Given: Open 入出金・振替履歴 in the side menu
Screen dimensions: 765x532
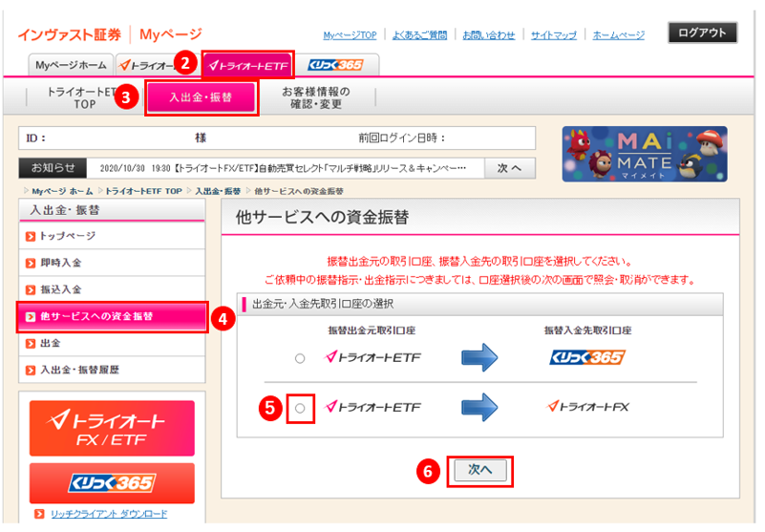Looking at the screenshot, I should point(112,370).
